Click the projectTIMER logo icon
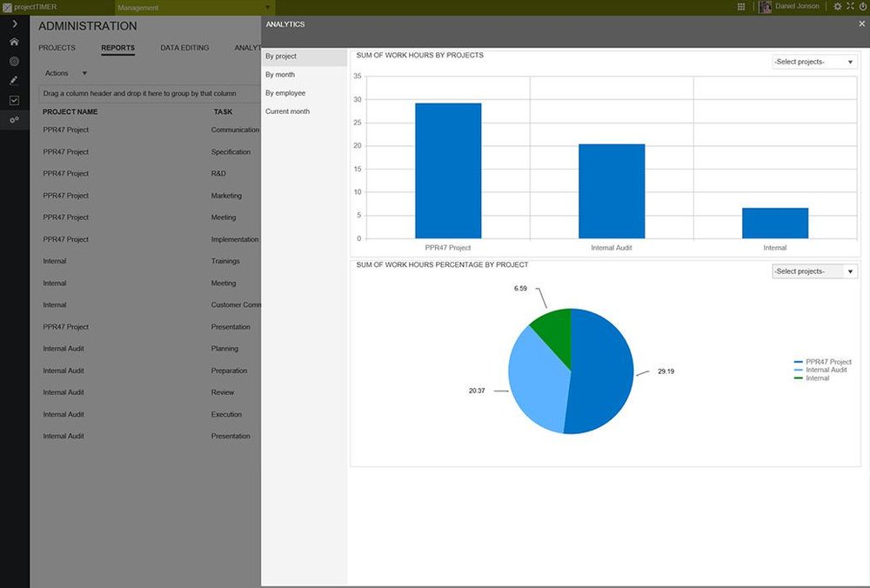Screen dimensions: 870x588 (7, 7)
